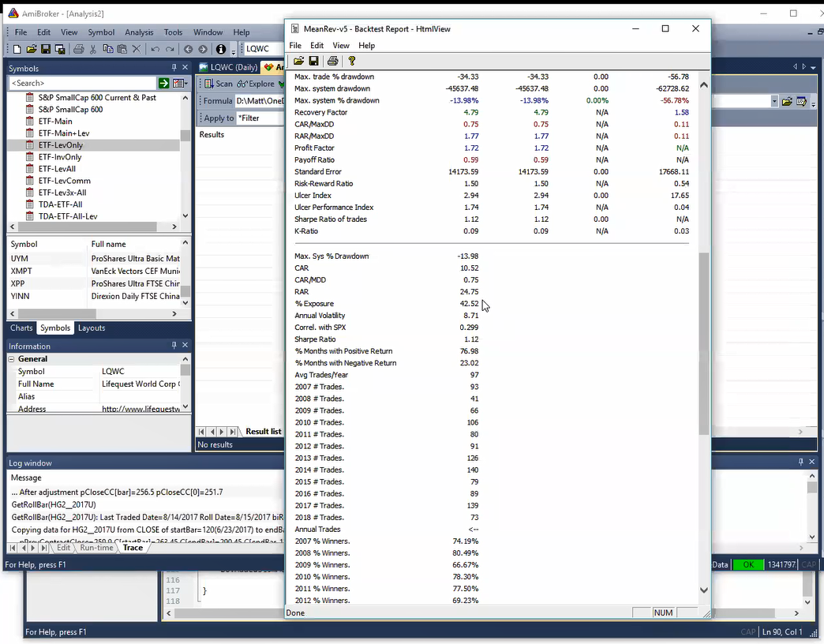Switch to the Run-time log tab
Viewport: 824px width, 644px height.
pyautogui.click(x=96, y=548)
